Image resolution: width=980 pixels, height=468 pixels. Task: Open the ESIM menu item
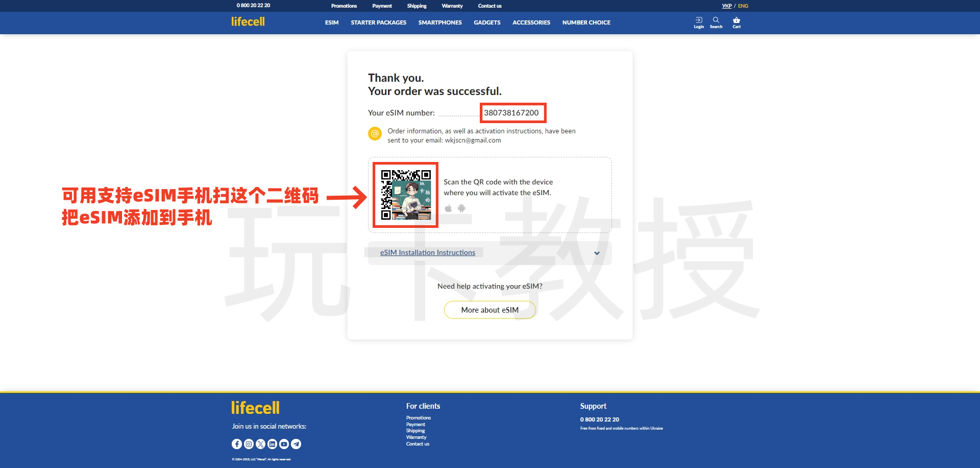[332, 22]
